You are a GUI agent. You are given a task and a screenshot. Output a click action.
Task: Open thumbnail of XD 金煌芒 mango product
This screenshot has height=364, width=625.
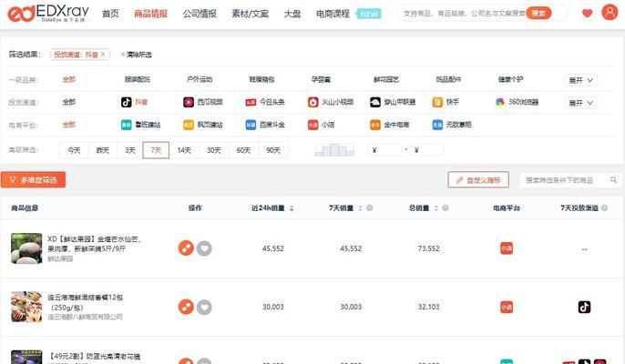pos(26,248)
